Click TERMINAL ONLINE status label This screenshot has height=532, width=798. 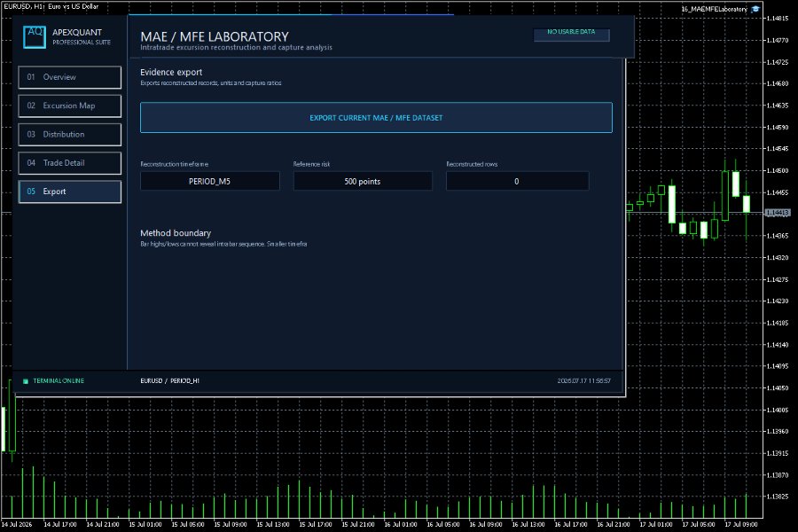click(59, 380)
